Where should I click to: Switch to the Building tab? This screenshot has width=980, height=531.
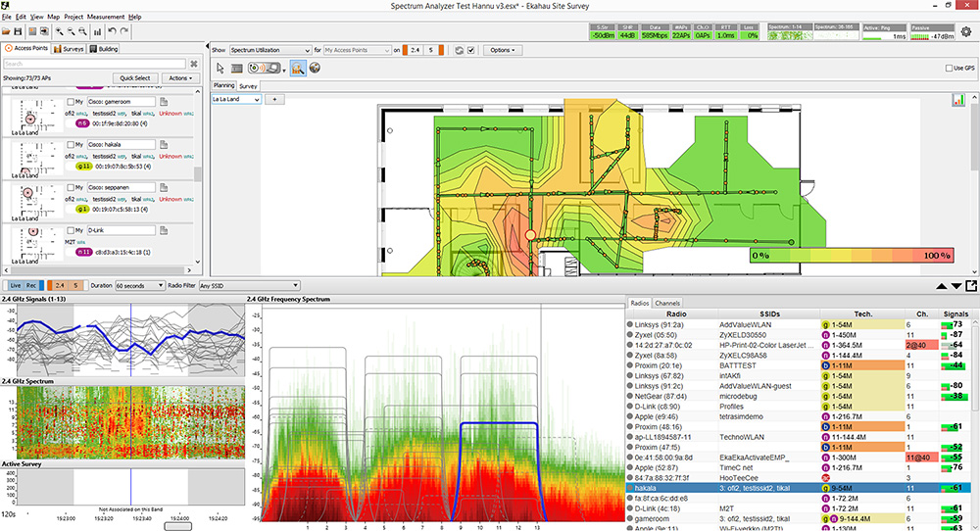tap(104, 49)
